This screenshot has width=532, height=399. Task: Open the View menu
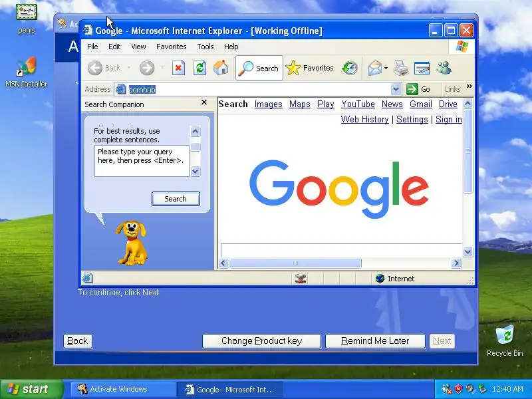(x=138, y=47)
